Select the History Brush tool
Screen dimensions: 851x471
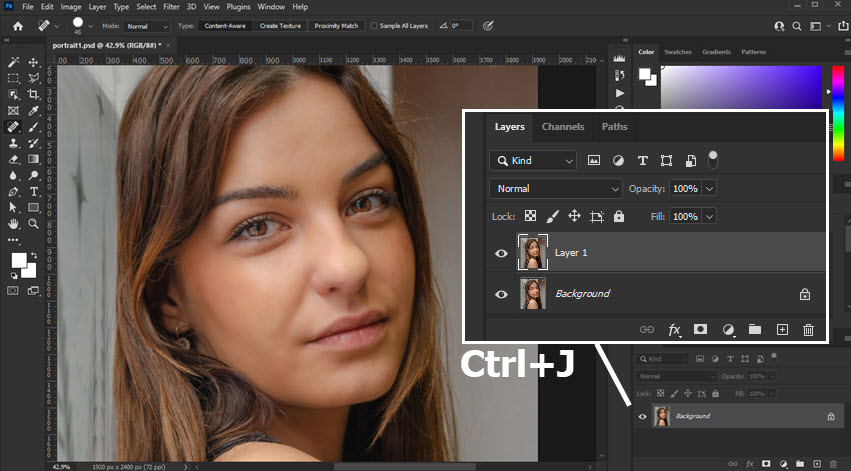tap(34, 143)
